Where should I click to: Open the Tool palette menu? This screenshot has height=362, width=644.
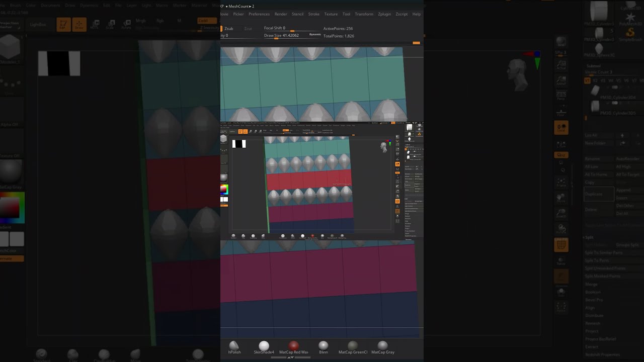pos(346,14)
